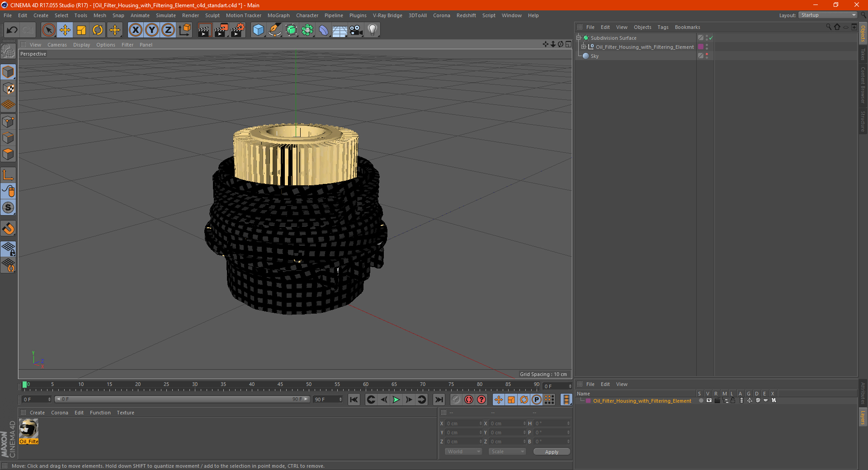Add a Cube primitive object
The width and height of the screenshot is (868, 470).
point(258,30)
